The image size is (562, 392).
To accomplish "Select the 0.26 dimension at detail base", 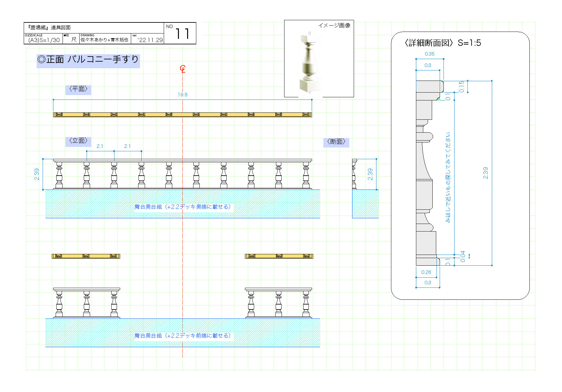I will (x=426, y=272).
